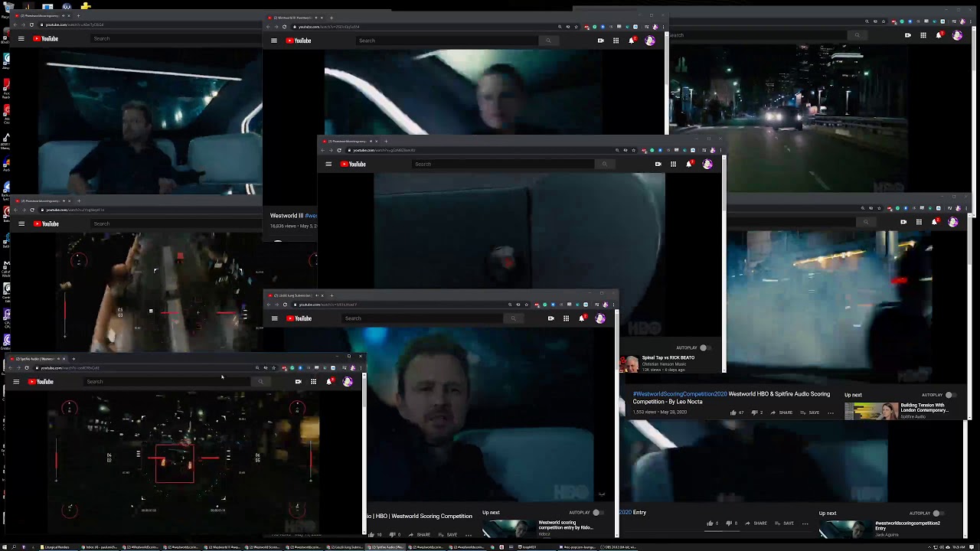Viewport: 980px width, 551px height.
Task: Dislike the Leo Nocta competition video
Action: point(753,412)
